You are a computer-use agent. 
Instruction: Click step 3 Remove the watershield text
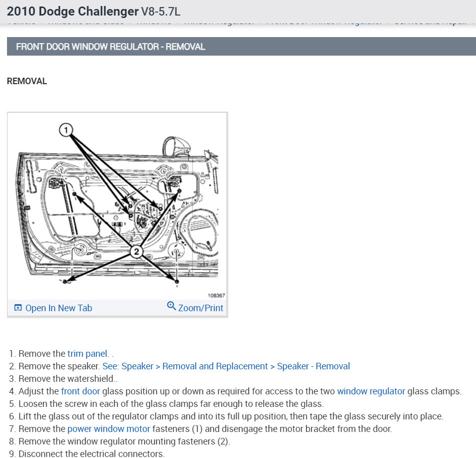click(68, 379)
